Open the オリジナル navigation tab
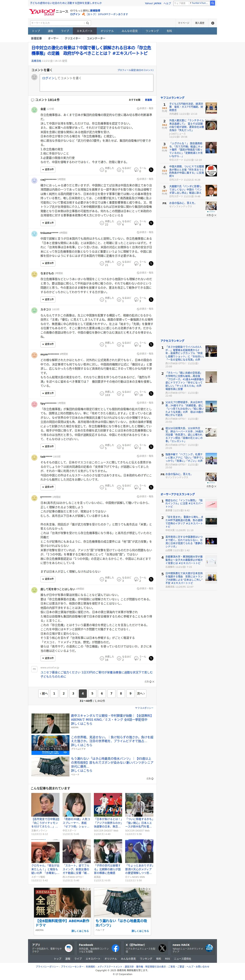245x980 pixels. [x=107, y=31]
